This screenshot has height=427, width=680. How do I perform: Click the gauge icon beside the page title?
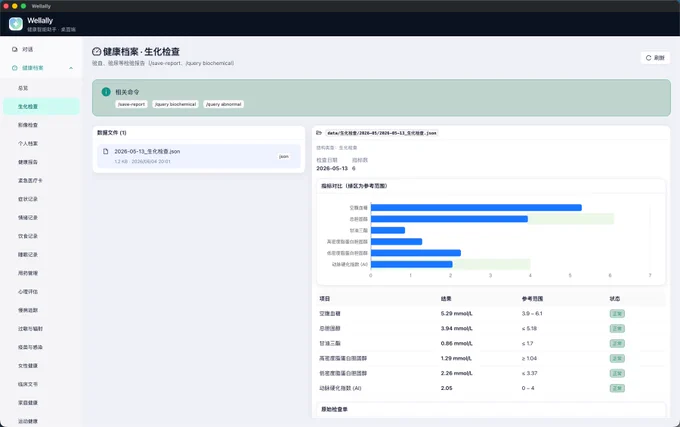pos(96,52)
